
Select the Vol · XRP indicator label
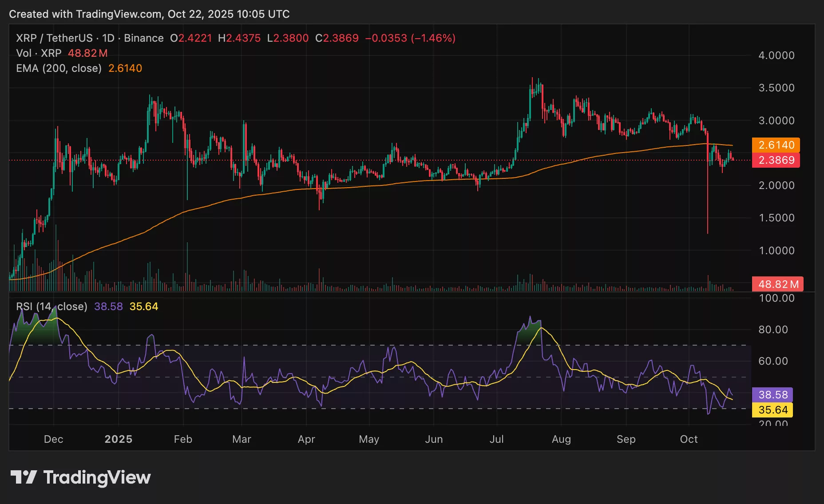point(39,53)
